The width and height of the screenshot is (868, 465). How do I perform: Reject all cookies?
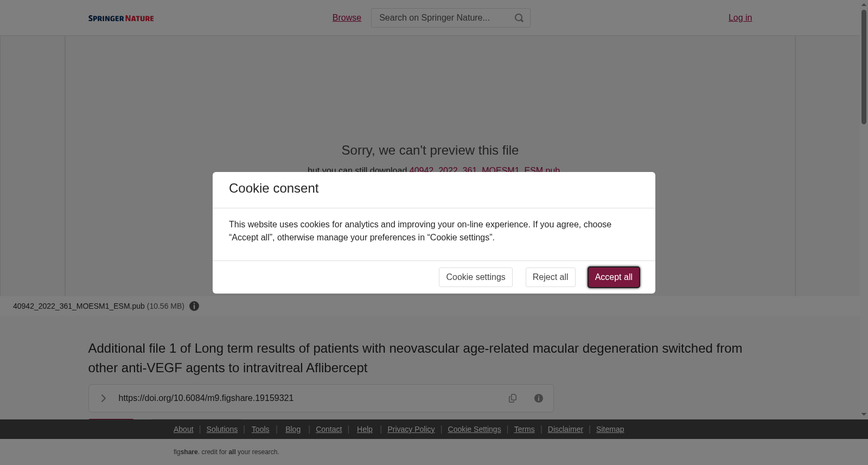tap(550, 277)
